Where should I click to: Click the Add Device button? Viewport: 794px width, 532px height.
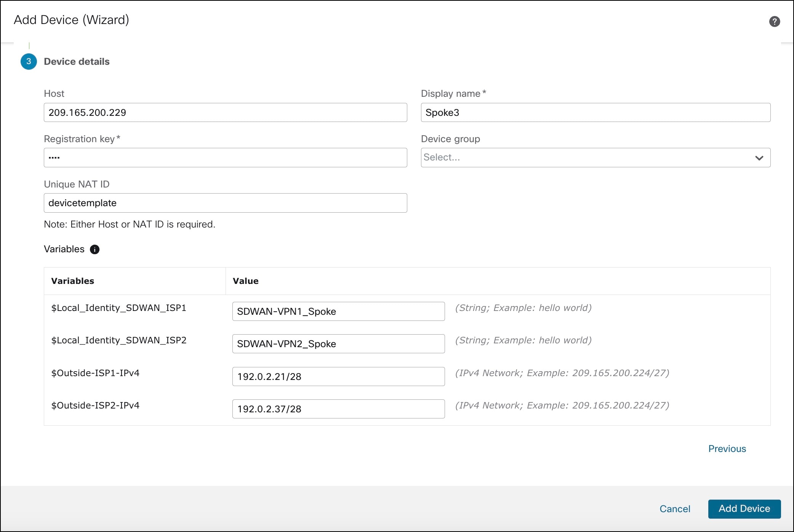[x=744, y=509]
